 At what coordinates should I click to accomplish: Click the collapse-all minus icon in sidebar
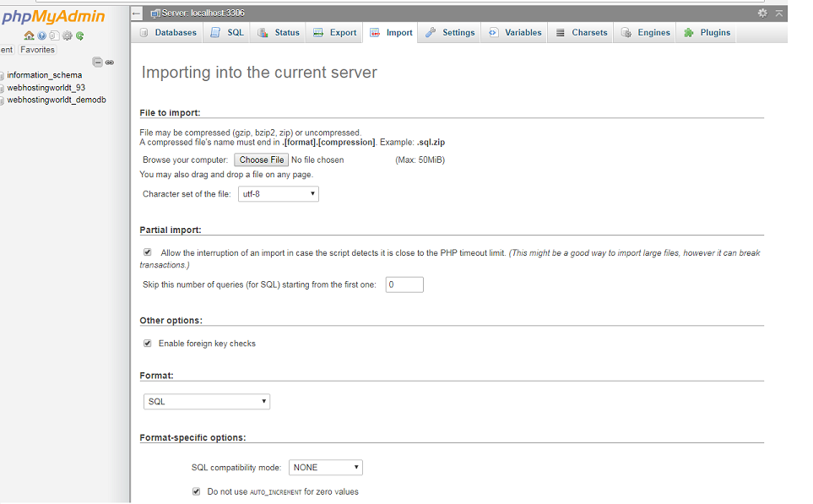[x=98, y=62]
